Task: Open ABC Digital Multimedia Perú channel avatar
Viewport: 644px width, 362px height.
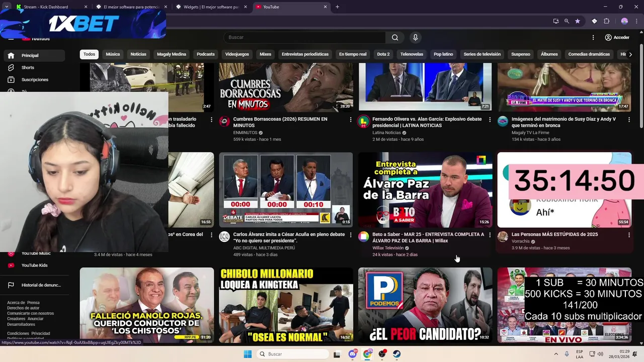Action: tap(224, 236)
